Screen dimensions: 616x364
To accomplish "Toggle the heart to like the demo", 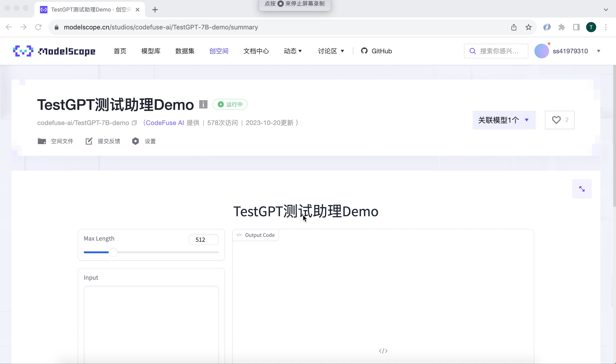I will click(x=556, y=120).
